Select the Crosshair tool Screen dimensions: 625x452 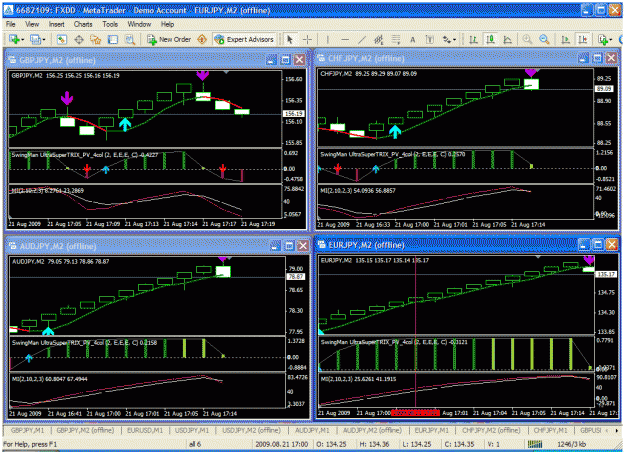tap(307, 39)
